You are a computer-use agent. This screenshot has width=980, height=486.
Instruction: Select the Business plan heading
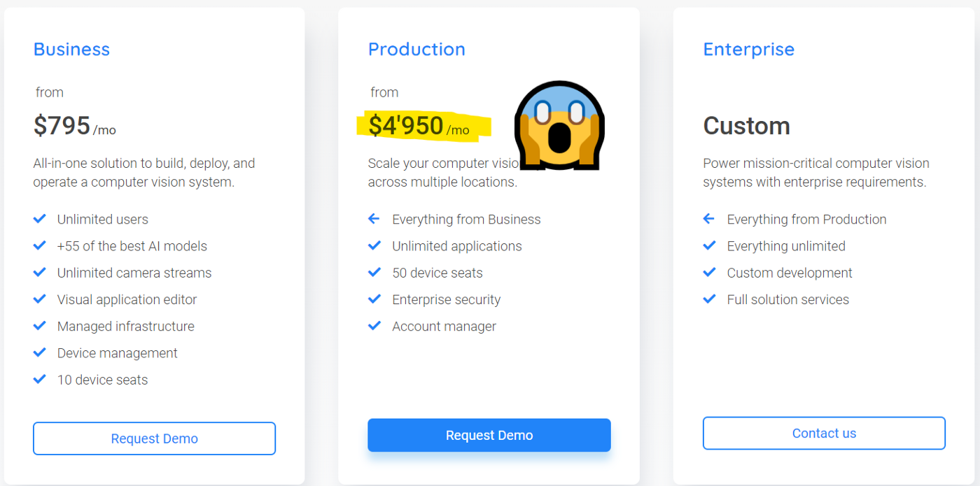[x=71, y=49]
